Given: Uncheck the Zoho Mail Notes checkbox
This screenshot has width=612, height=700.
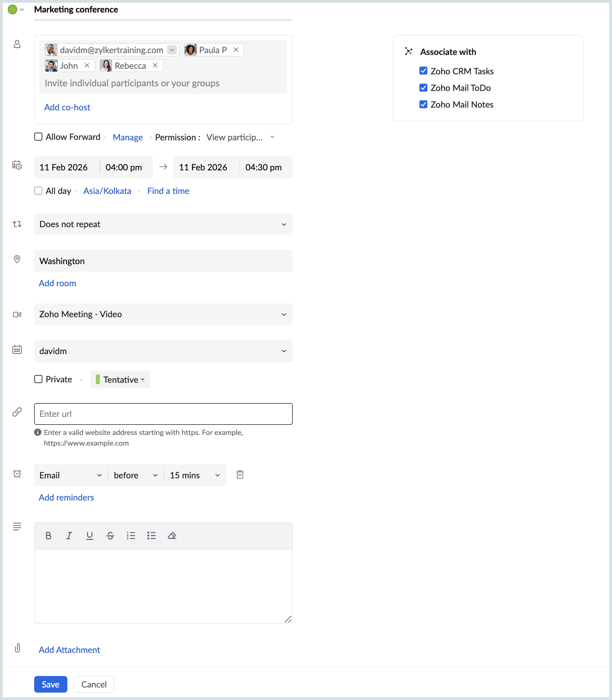Looking at the screenshot, I should (x=423, y=104).
